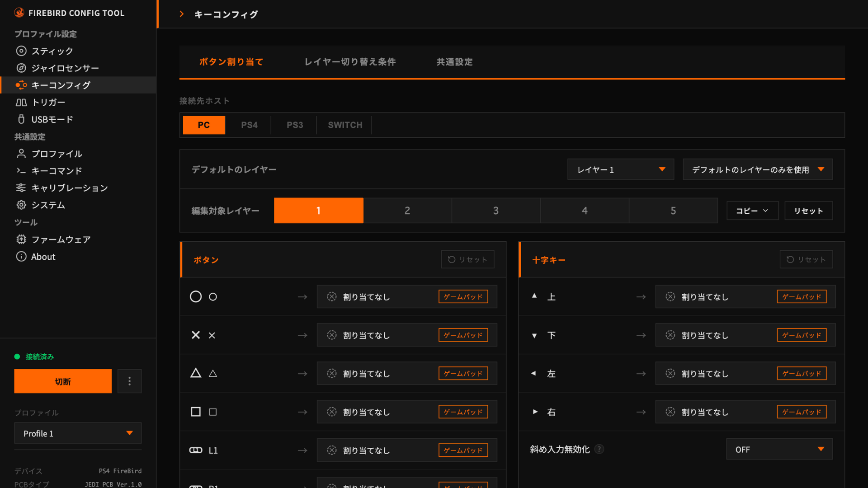Open the 左 direction assignment field
The image size is (868, 488).
[x=745, y=373]
